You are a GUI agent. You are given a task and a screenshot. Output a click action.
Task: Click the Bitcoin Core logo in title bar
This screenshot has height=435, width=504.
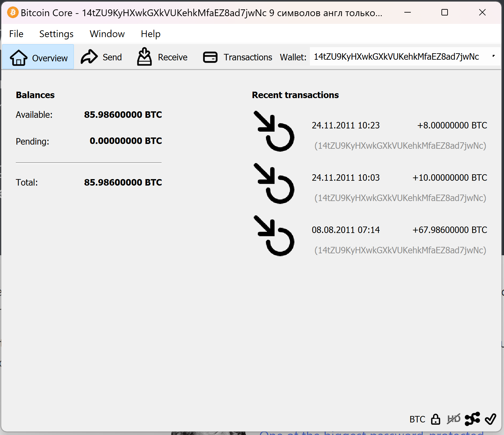click(x=13, y=13)
